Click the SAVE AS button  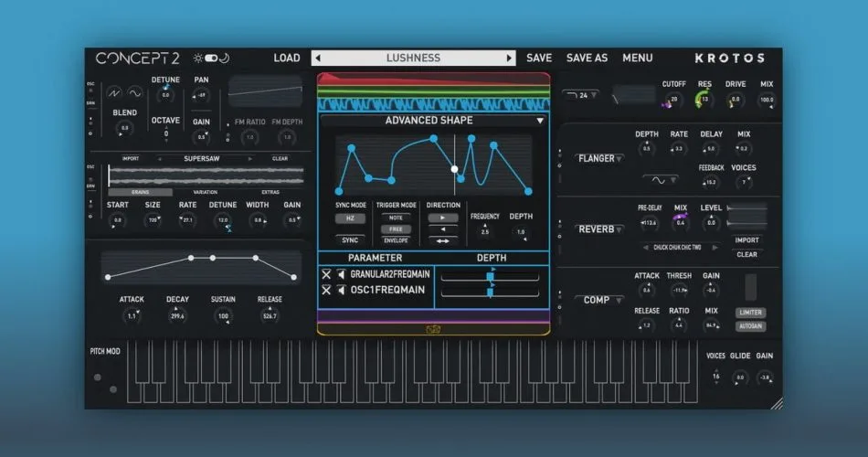click(587, 58)
